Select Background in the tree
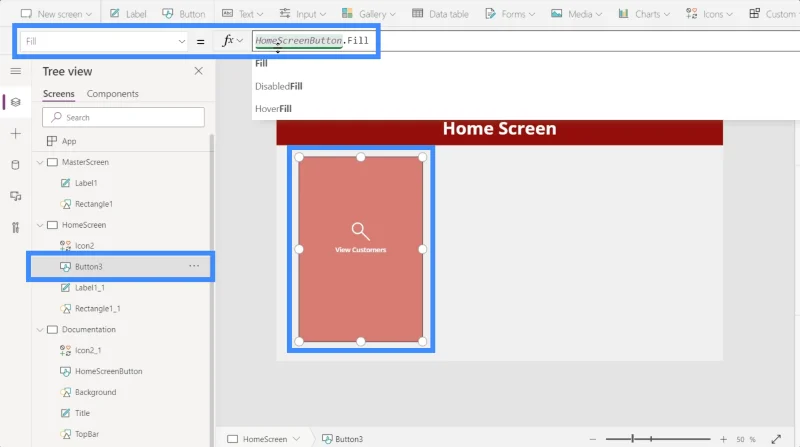 pyautogui.click(x=95, y=392)
